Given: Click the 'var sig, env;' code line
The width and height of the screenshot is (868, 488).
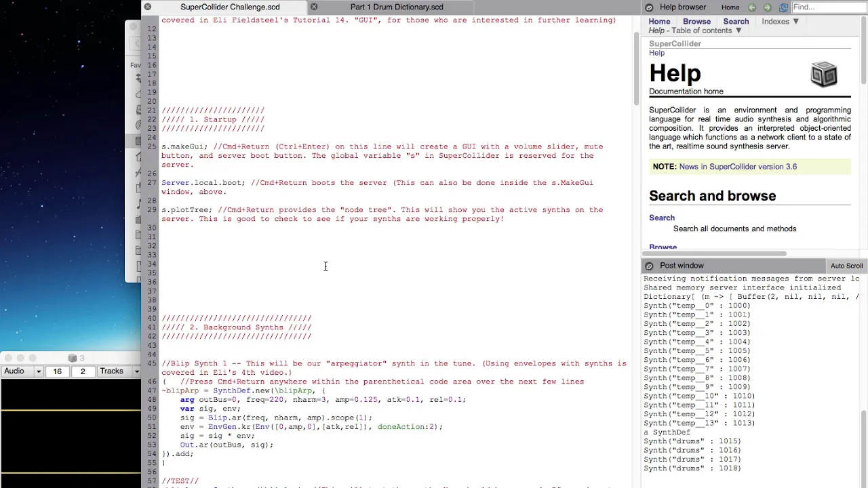Looking at the screenshot, I should [x=210, y=409].
